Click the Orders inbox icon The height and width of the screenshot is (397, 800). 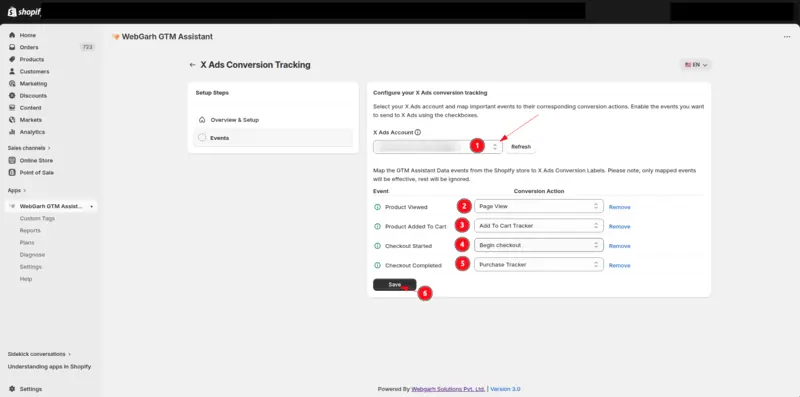[12, 47]
